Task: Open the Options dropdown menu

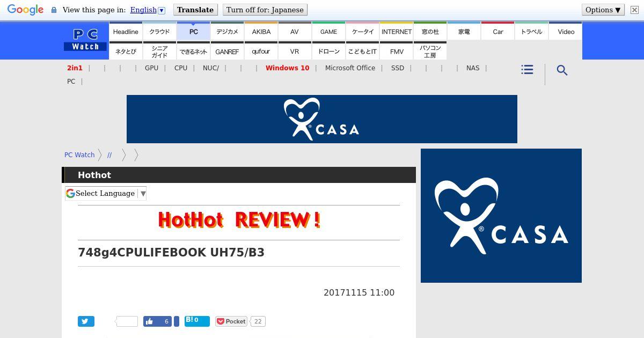Action: pos(603,10)
